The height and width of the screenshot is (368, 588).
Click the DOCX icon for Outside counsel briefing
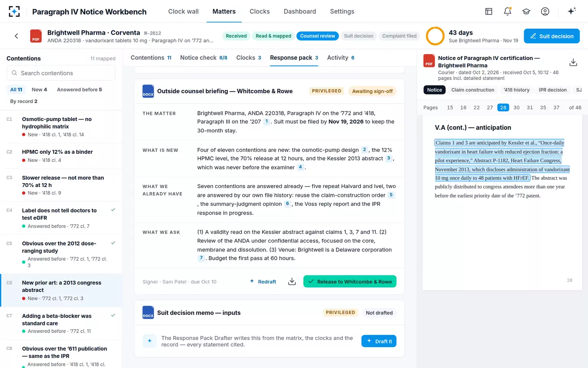tap(148, 91)
